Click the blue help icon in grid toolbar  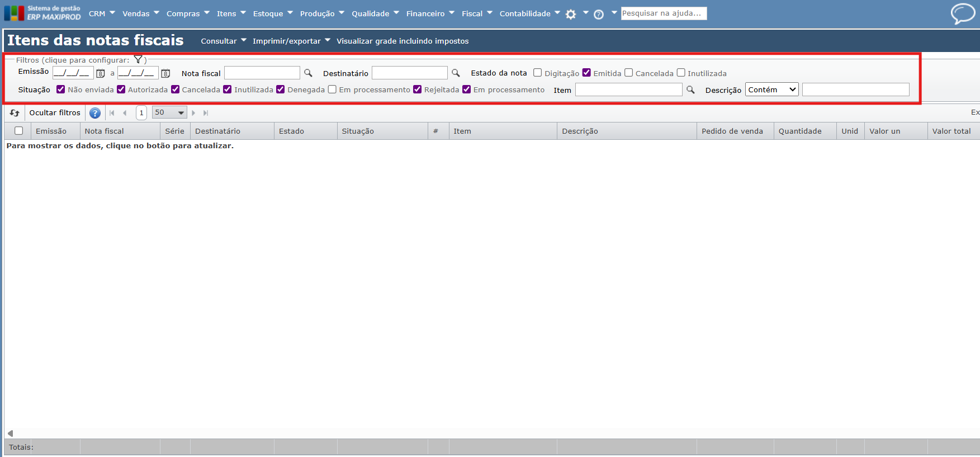95,113
